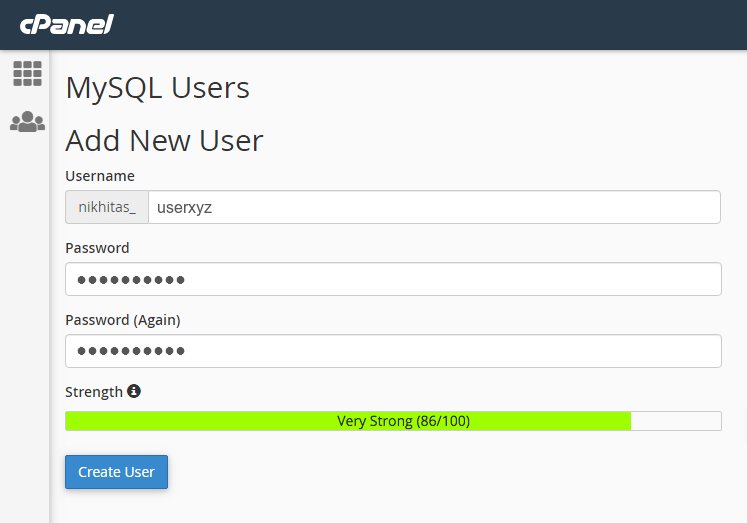Open the home grid icon in sidebar

click(x=27, y=73)
